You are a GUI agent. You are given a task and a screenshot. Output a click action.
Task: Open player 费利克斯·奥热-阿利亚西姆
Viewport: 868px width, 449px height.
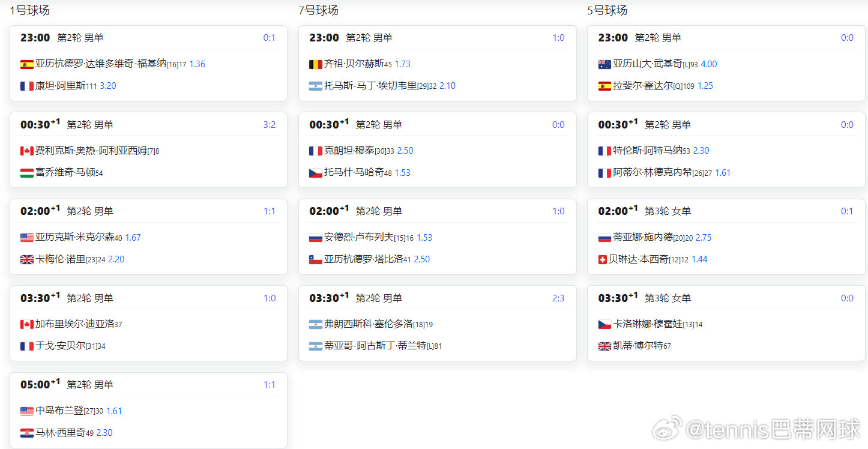point(91,151)
